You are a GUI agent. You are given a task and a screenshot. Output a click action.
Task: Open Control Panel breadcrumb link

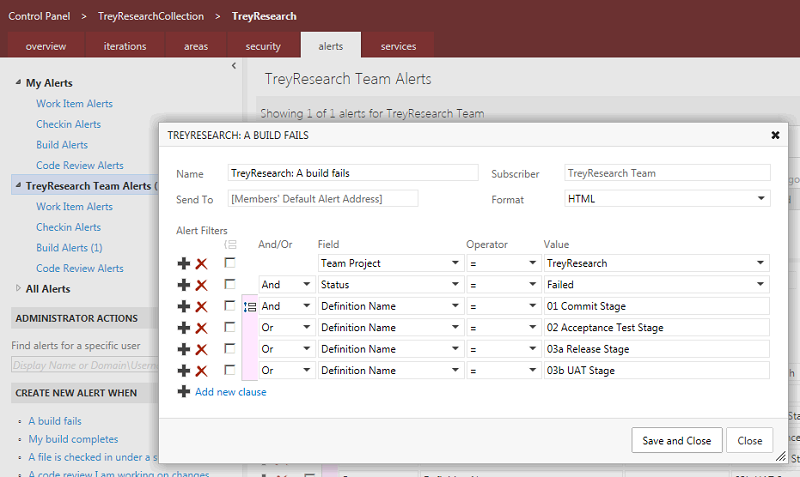[39, 16]
